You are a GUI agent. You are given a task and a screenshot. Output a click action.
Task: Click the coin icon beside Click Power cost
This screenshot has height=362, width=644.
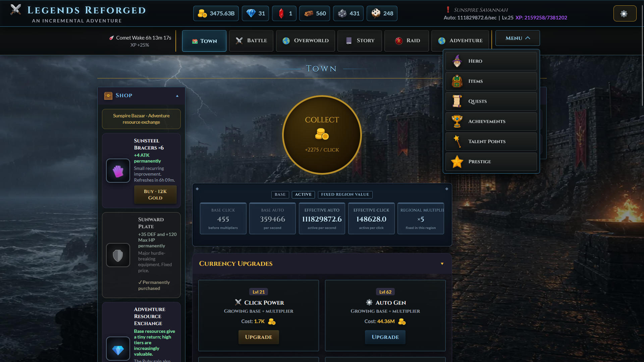pos(272,321)
